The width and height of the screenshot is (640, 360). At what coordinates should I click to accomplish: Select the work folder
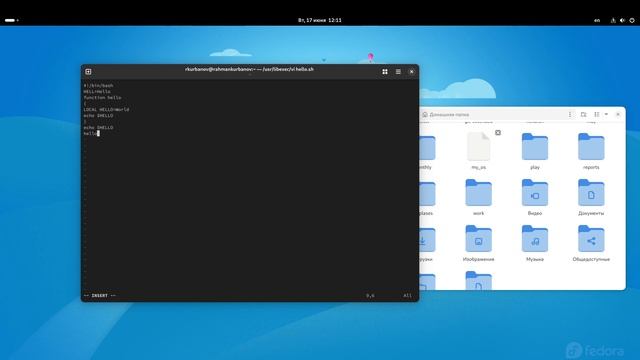point(478,197)
